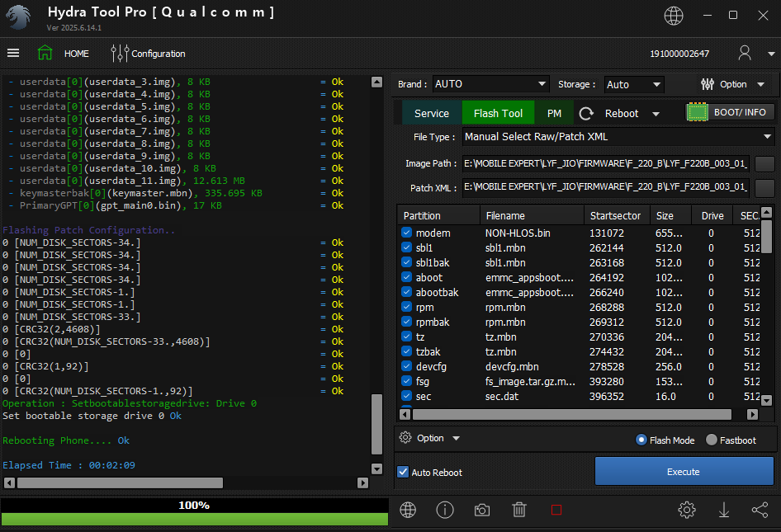Click the download arrow icon
781x532 pixels.
724,510
